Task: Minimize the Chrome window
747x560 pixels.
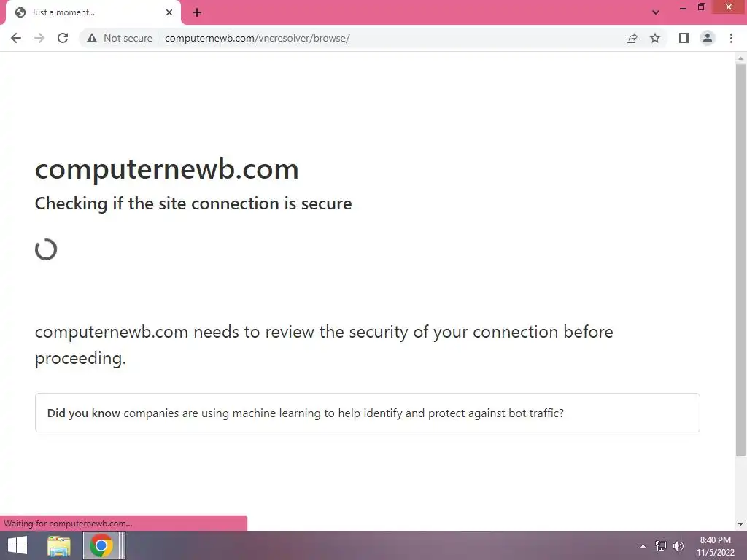Action: (x=683, y=7)
